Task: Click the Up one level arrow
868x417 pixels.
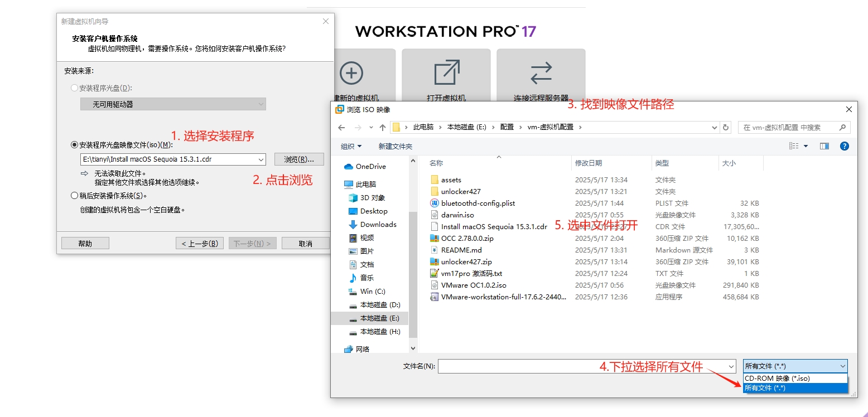Action: click(x=382, y=127)
